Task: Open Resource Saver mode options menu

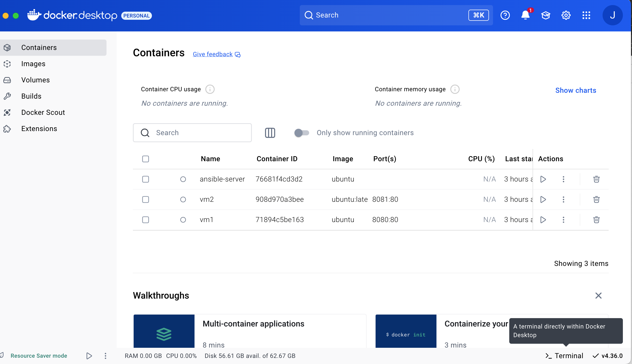Action: (x=106, y=356)
